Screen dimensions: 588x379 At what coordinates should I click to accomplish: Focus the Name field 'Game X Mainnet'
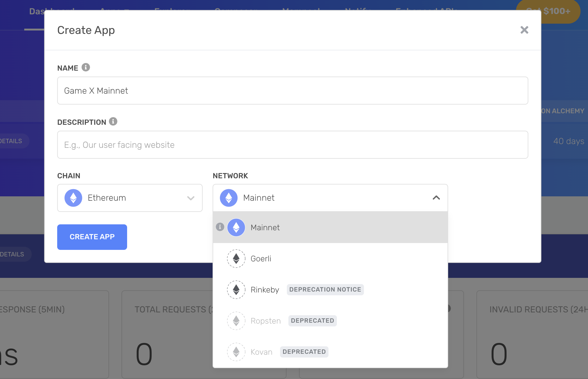pos(292,91)
